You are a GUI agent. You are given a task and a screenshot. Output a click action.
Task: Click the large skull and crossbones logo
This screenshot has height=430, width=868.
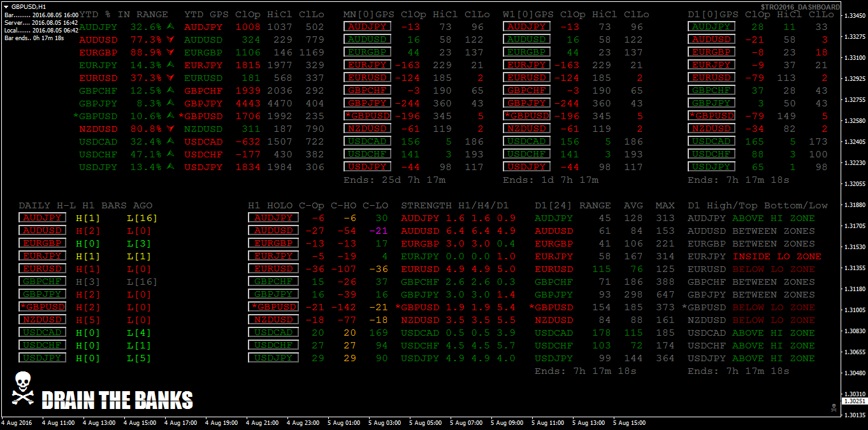(x=23, y=387)
